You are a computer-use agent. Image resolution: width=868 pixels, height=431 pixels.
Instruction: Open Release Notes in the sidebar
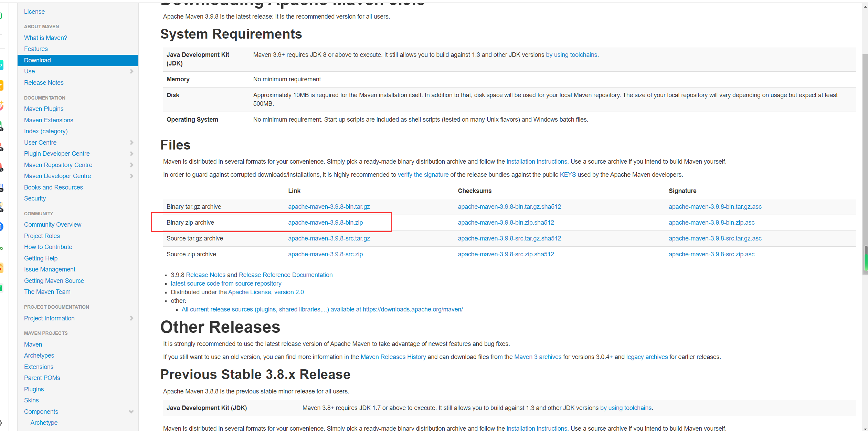click(x=44, y=83)
